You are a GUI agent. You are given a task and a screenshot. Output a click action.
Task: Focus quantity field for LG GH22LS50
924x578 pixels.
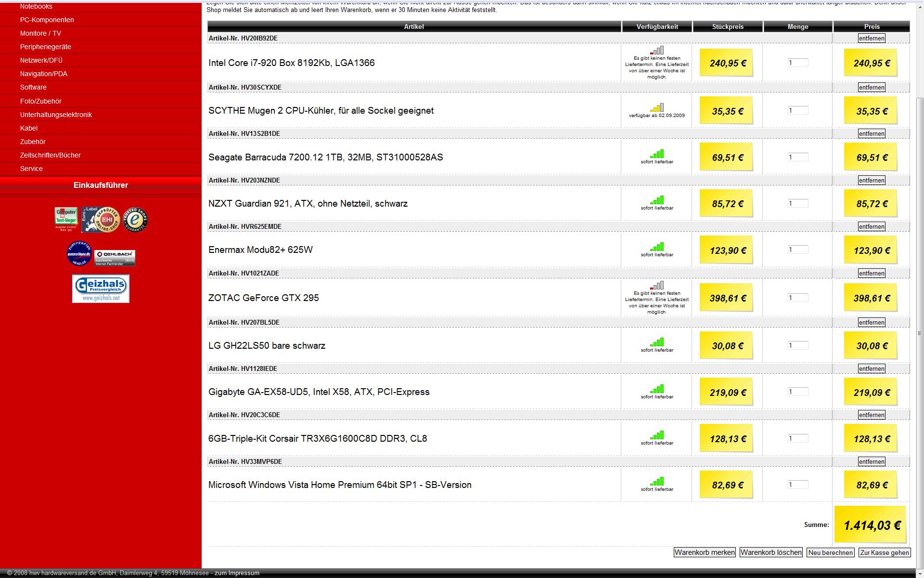[x=798, y=345]
